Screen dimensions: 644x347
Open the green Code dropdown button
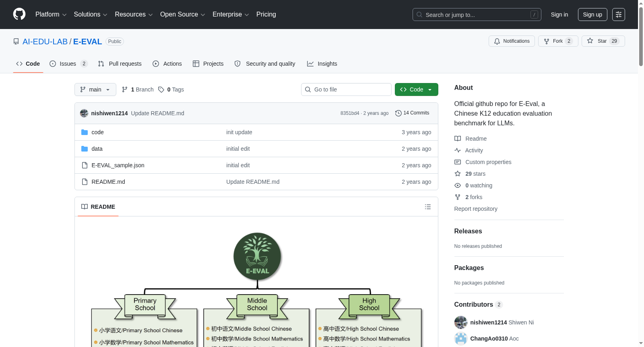417,89
